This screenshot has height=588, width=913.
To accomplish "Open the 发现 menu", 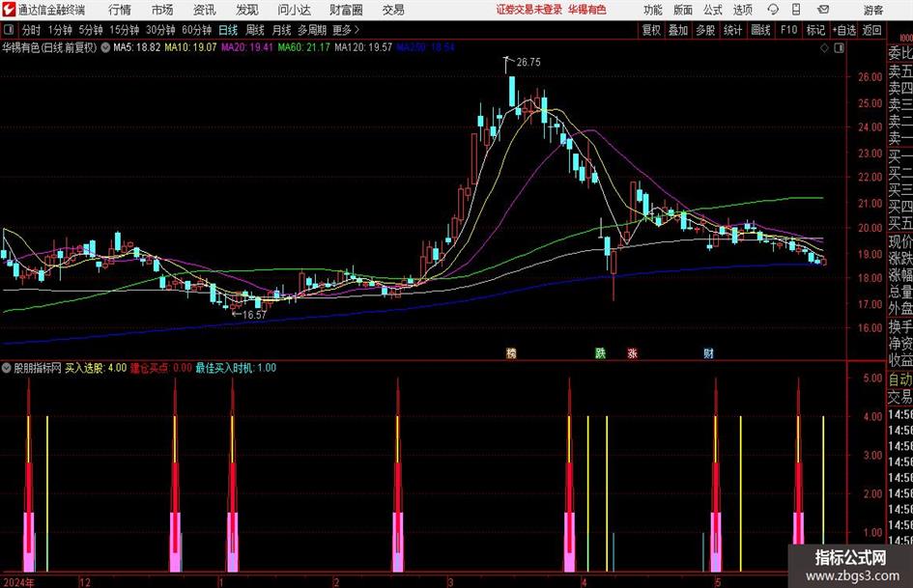I will pos(247,10).
